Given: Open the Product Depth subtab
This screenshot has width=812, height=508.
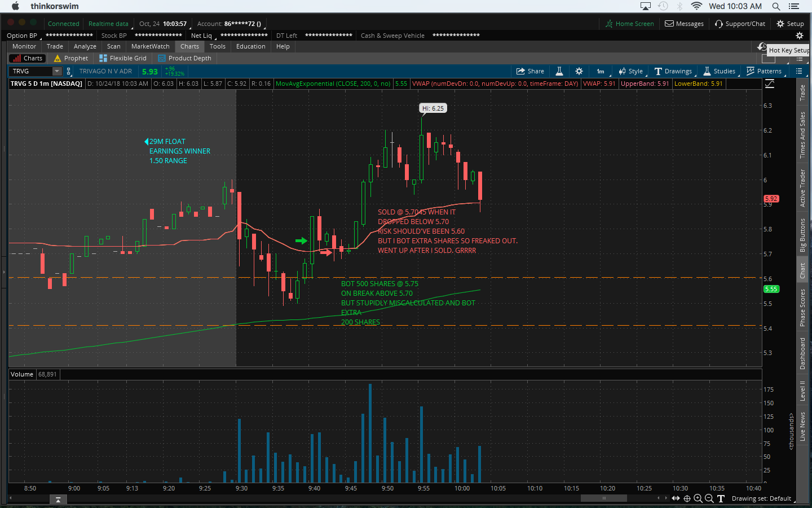Looking at the screenshot, I should [x=185, y=58].
